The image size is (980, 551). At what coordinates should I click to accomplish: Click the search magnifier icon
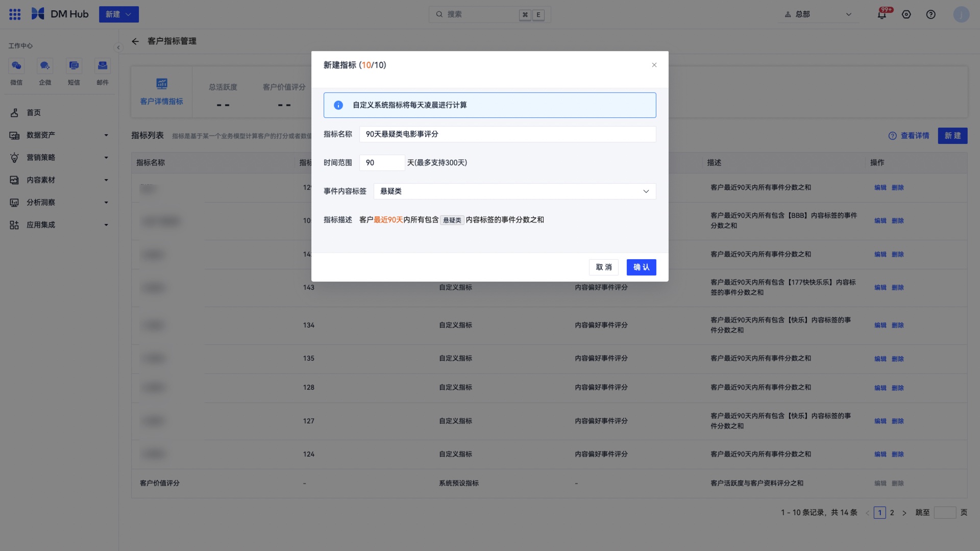439,14
